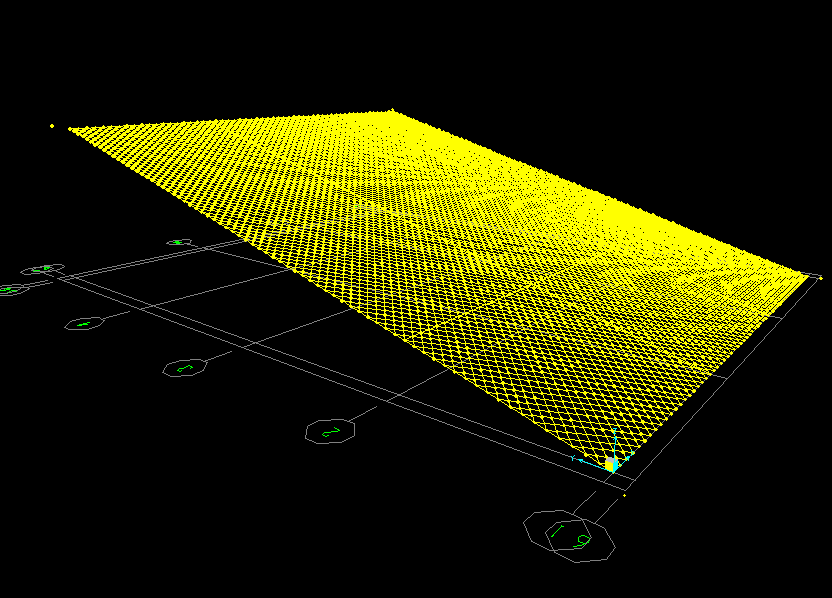Select grid bubble labeled 2
The image size is (832, 598).
pos(331,431)
